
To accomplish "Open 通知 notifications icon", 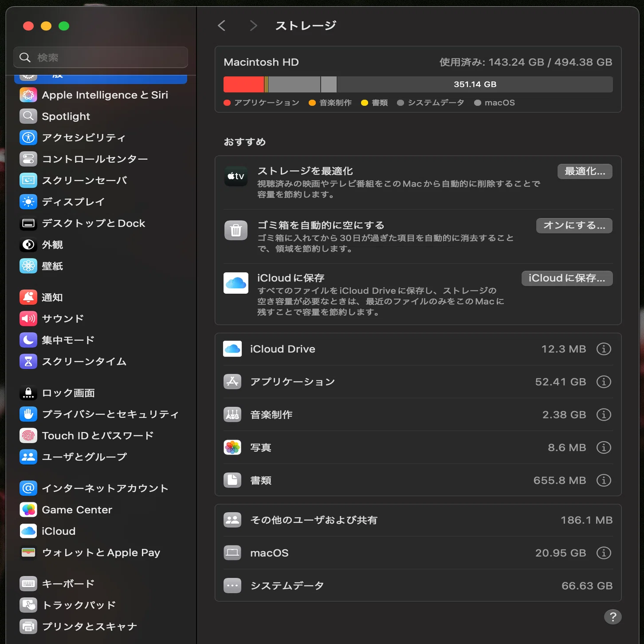I will point(28,297).
